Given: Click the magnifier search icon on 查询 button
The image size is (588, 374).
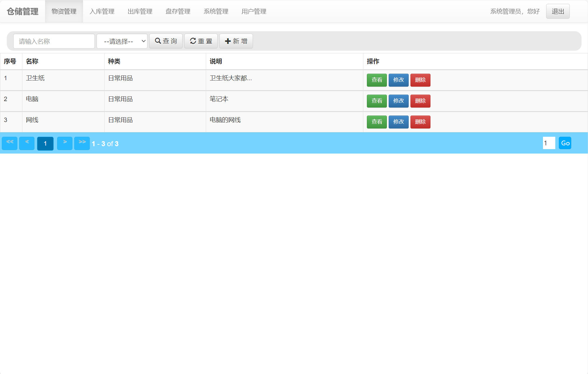Looking at the screenshot, I should [158, 41].
